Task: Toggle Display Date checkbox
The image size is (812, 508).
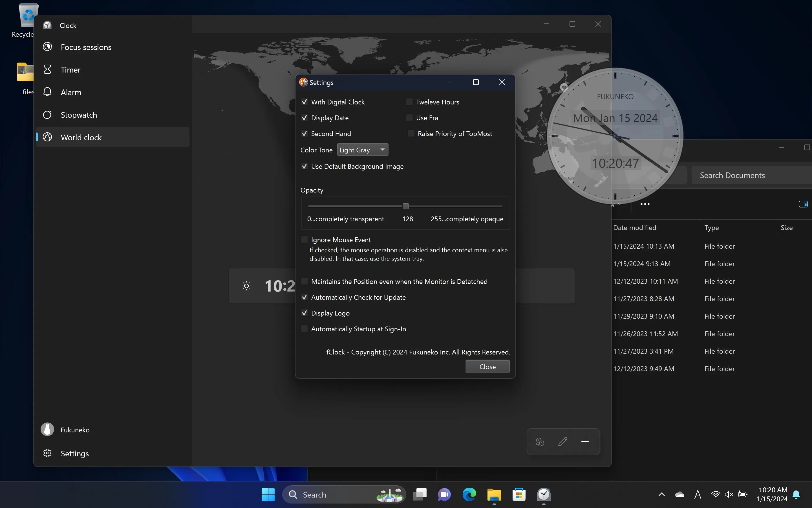Action: click(304, 118)
